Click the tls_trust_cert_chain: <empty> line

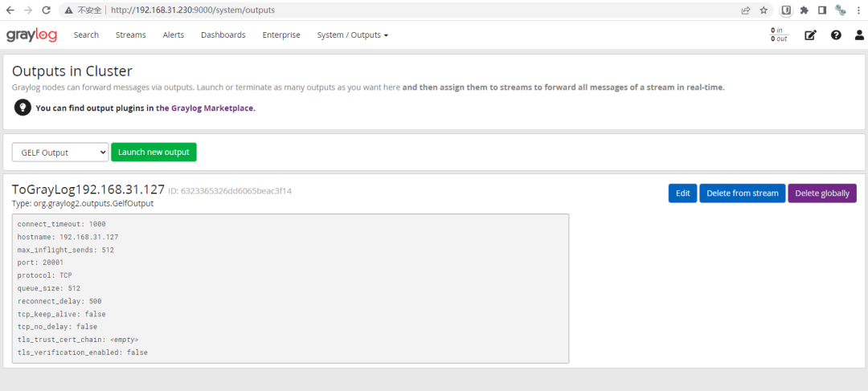pyautogui.click(x=78, y=340)
